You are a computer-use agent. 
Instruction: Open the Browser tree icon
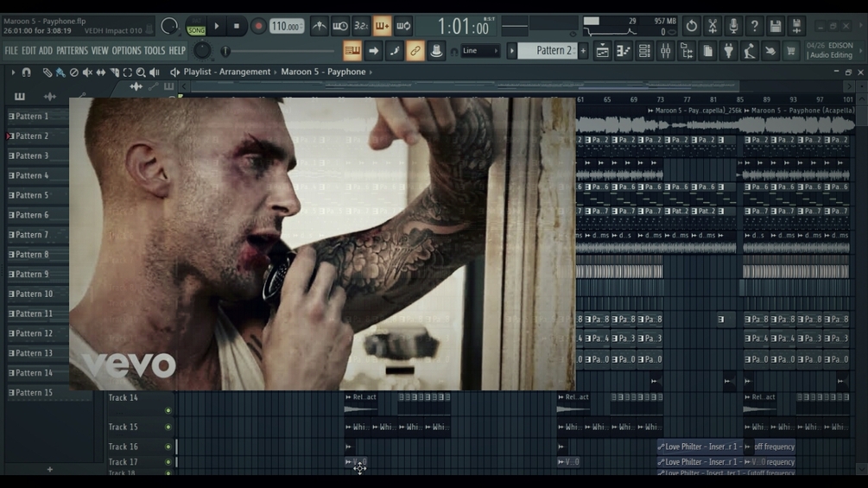pyautogui.click(x=687, y=51)
